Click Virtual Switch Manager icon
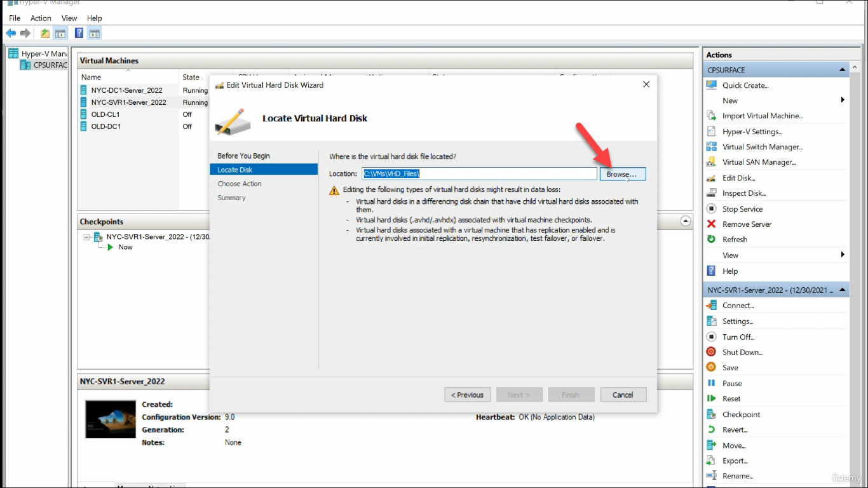Image resolution: width=868 pixels, height=488 pixels. [x=712, y=147]
